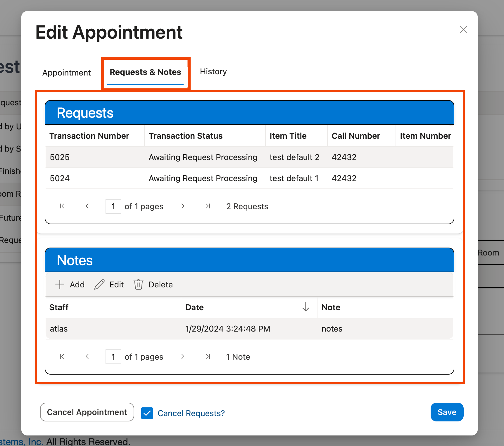Click the Notes page number input
504x446 pixels.
coord(113,356)
